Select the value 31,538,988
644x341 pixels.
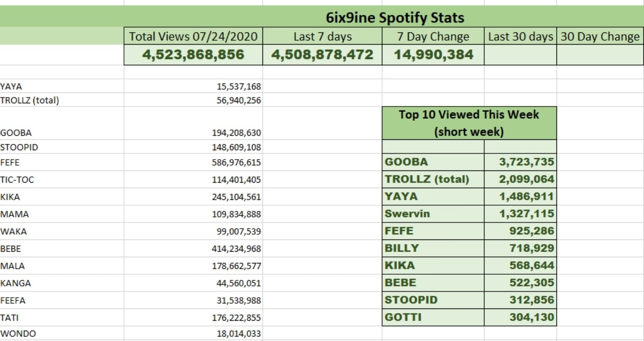[239, 300]
